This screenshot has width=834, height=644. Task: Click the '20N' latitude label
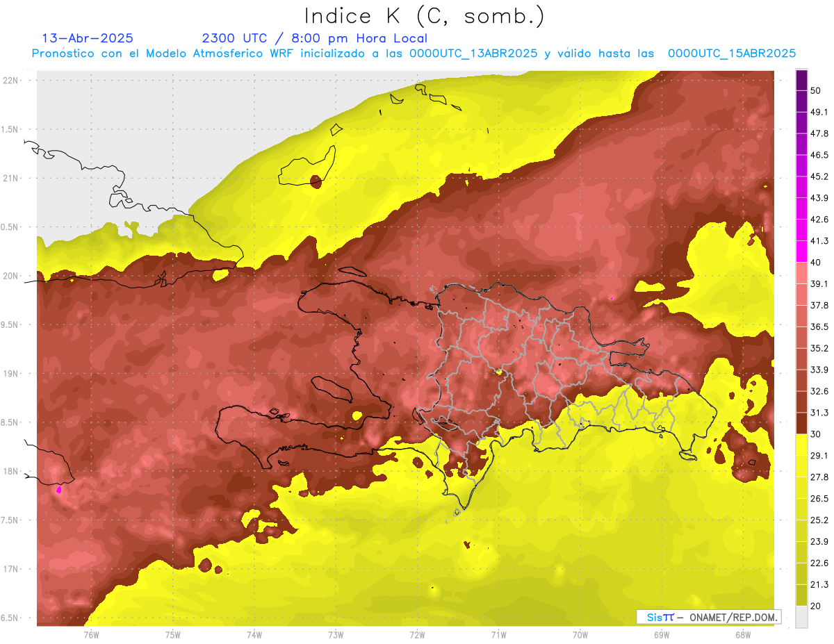(x=11, y=276)
